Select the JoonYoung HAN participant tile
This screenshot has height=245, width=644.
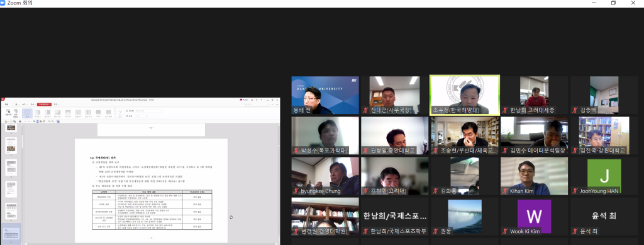click(x=604, y=176)
